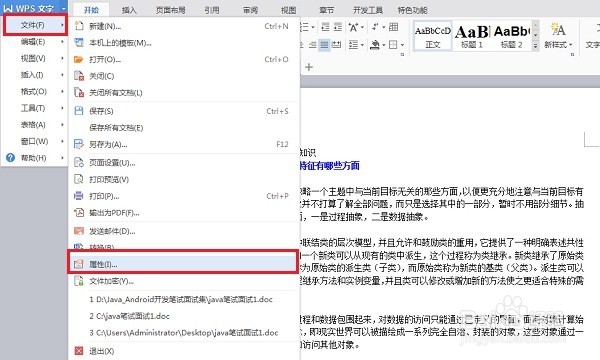Click the Close all documents icon
The width and height of the screenshot is (600, 360).
tap(79, 92)
